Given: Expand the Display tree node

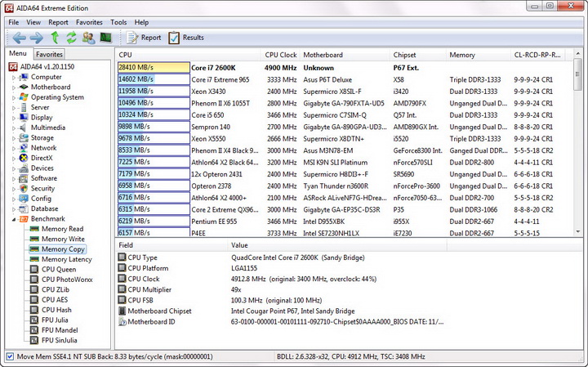Looking at the screenshot, I should click(14, 119).
